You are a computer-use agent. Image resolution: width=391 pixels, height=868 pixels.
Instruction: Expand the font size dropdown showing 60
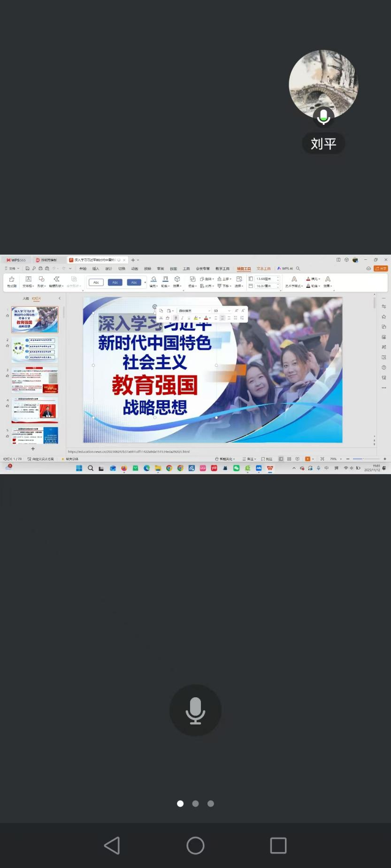[x=229, y=311]
